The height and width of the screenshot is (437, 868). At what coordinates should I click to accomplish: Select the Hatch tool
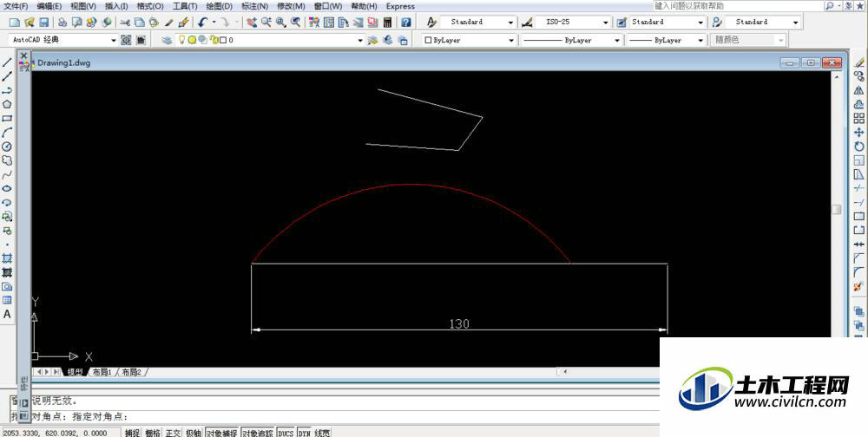[7, 258]
